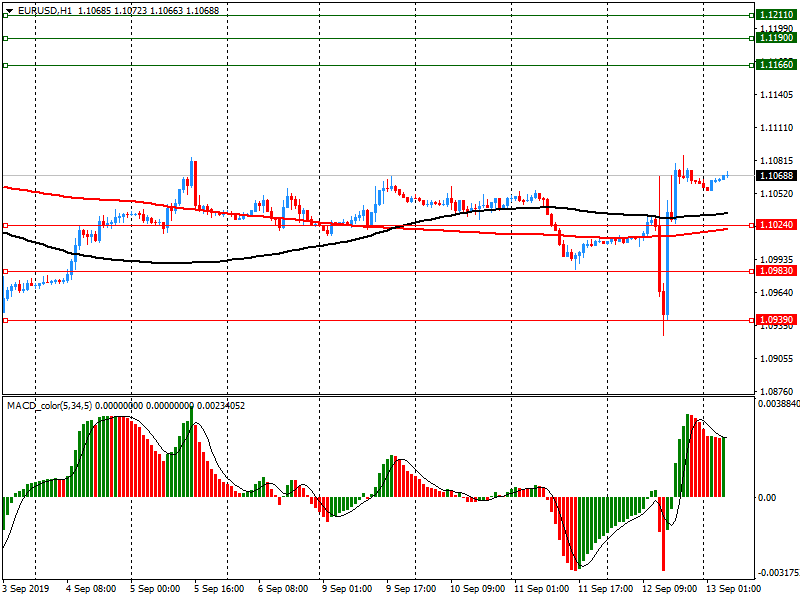This screenshot has width=800, height=600.
Task: Open the chart menu triangle beside EURUSD,H1
Action: point(9,11)
